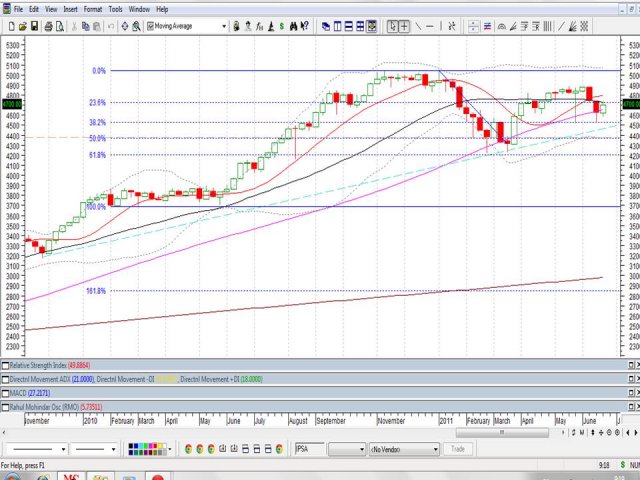Toggle the MACD panel checkbox
640x480 pixels.
(5, 394)
